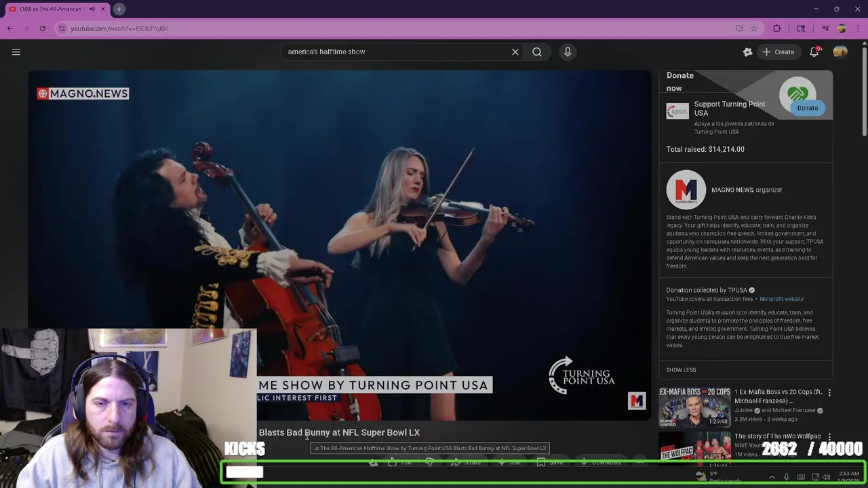Image resolution: width=868 pixels, height=488 pixels.
Task: Close the All-American Halftime Show browser tab
Action: 103,9
